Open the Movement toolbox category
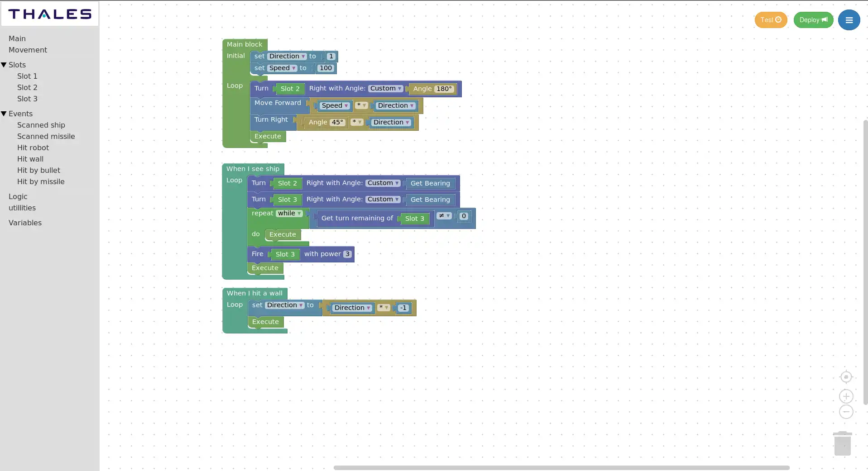Screen dimensions: 868x471 point(28,50)
